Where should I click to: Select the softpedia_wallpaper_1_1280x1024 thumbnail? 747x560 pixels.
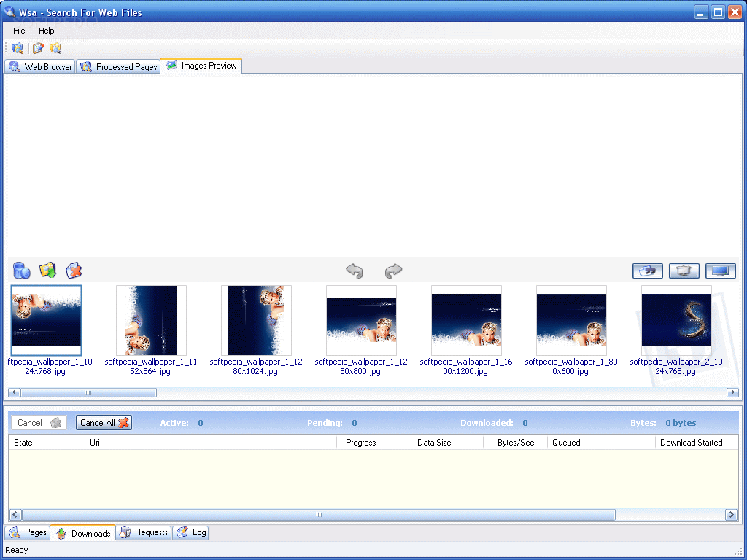[x=256, y=320]
